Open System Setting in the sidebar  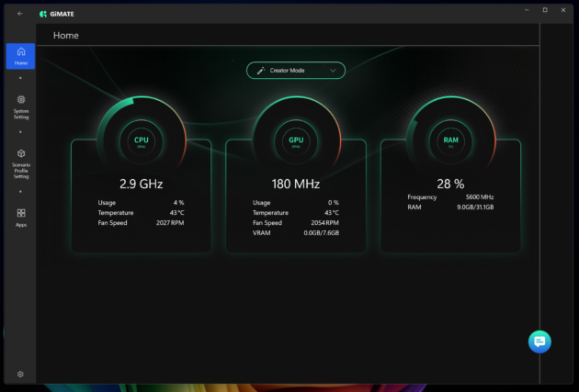tap(21, 107)
